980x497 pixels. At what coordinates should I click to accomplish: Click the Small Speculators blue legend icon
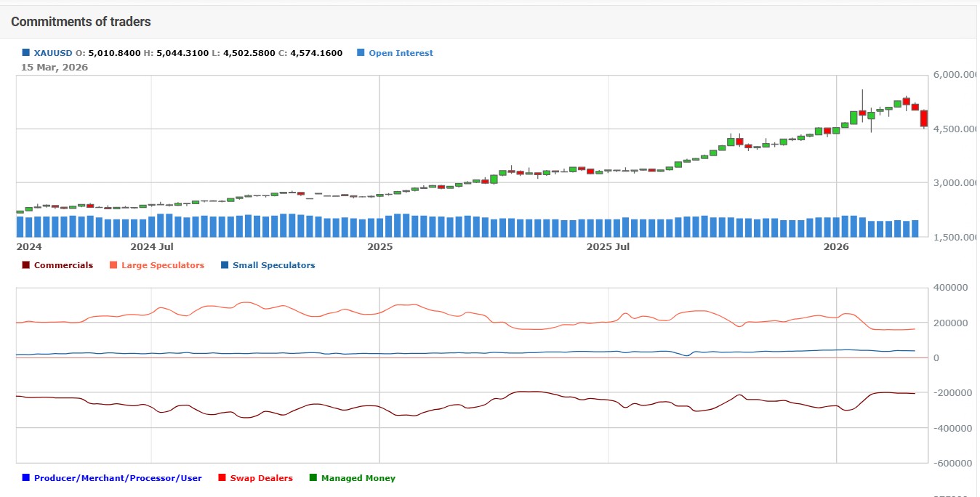225,264
